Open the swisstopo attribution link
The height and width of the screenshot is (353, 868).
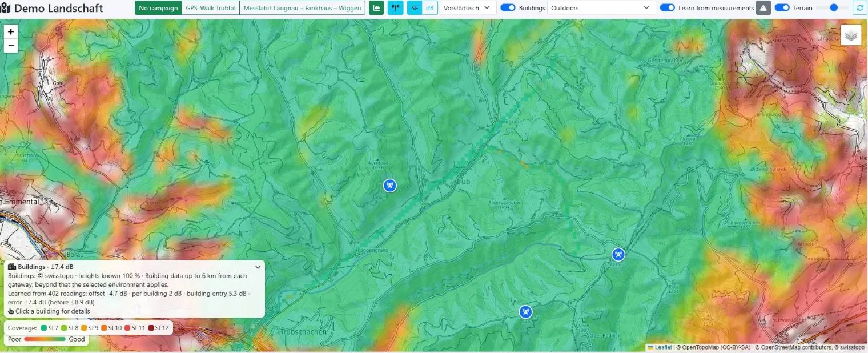tap(851, 347)
